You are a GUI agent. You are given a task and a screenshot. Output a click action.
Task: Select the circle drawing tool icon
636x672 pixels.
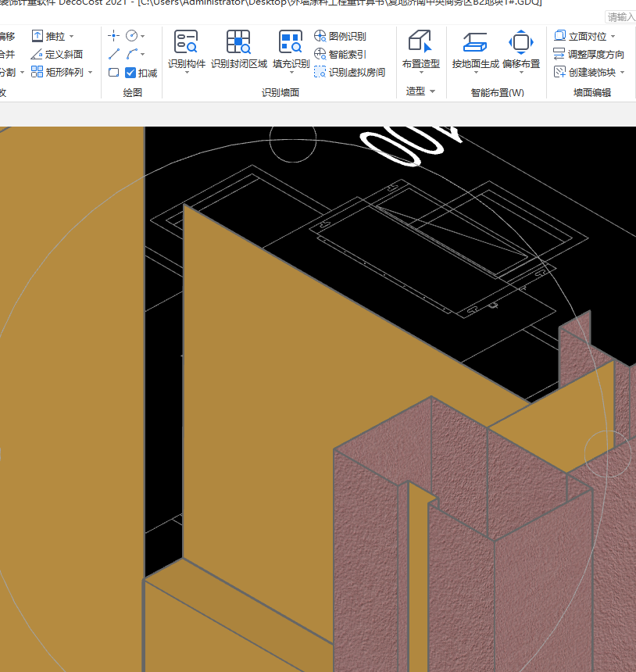(131, 36)
